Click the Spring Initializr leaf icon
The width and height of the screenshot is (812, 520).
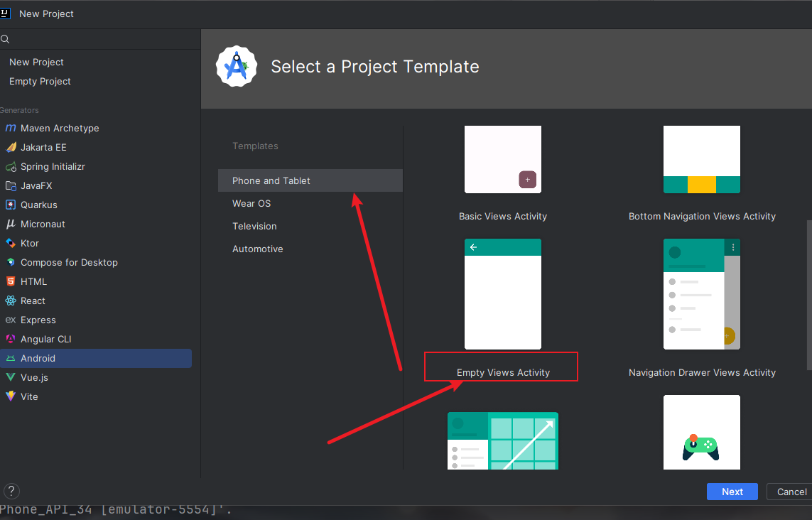(11, 166)
